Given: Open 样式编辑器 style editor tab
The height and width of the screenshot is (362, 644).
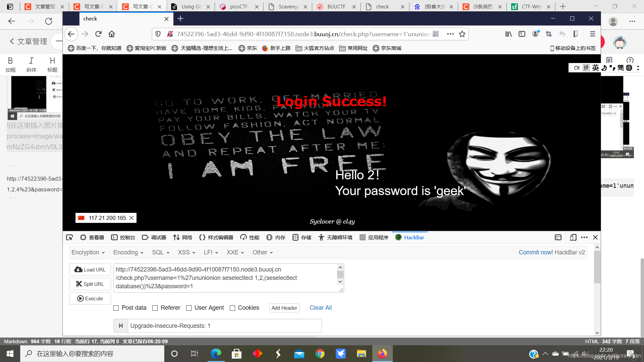Looking at the screenshot, I should (x=216, y=237).
